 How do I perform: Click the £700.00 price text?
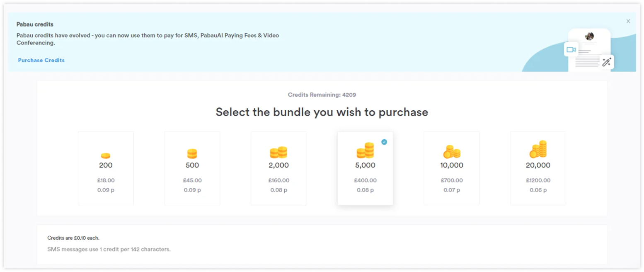point(452,180)
